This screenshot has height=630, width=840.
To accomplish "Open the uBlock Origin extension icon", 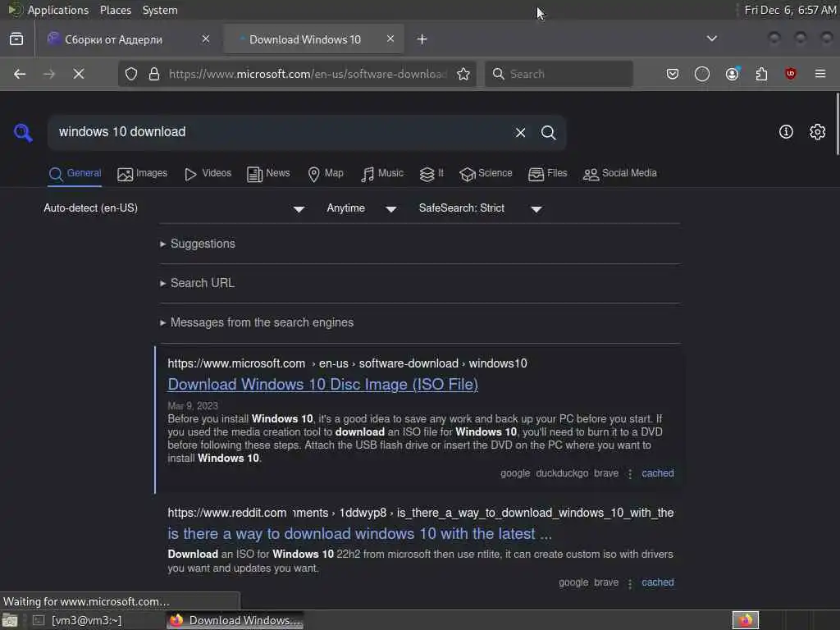I will [791, 74].
